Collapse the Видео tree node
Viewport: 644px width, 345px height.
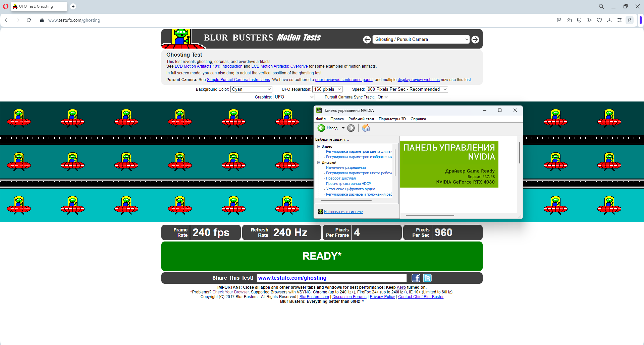[x=319, y=146]
